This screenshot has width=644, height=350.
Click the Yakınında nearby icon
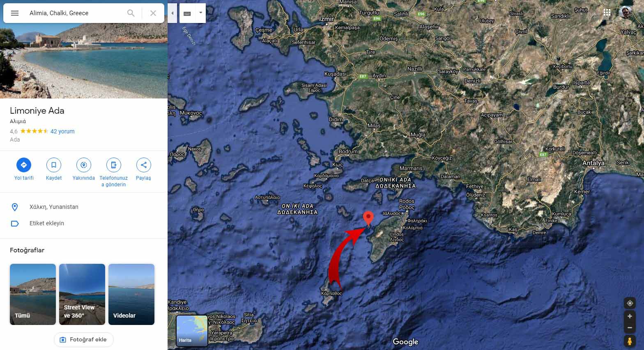pos(84,165)
